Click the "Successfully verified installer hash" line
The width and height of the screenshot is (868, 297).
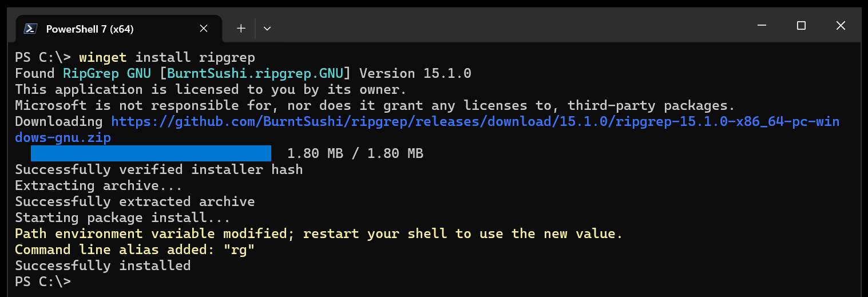click(x=158, y=169)
